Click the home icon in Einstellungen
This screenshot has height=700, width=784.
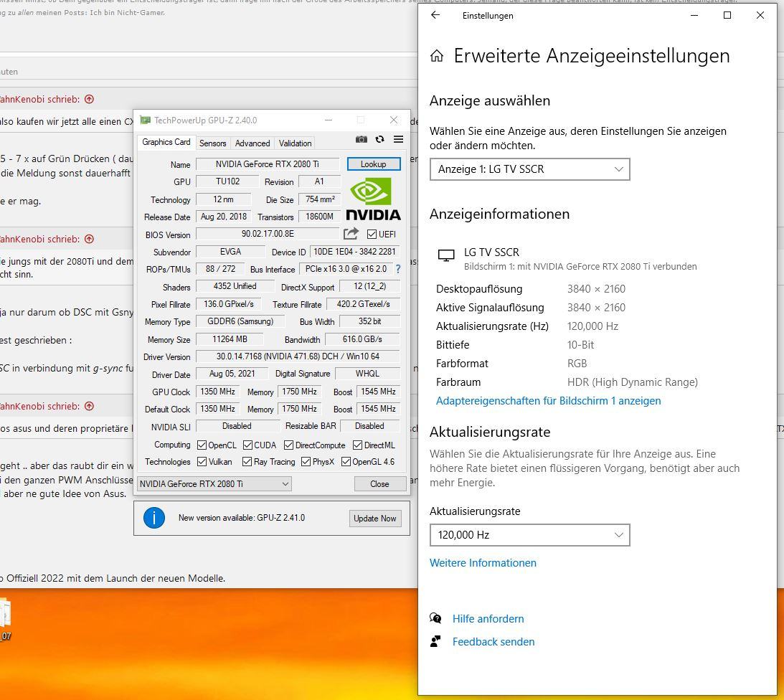(x=437, y=55)
